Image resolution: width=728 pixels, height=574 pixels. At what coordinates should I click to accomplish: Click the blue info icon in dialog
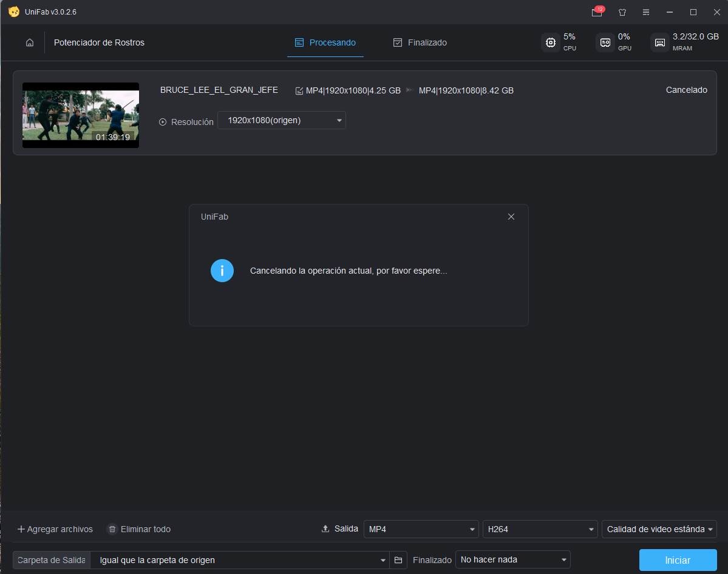222,271
